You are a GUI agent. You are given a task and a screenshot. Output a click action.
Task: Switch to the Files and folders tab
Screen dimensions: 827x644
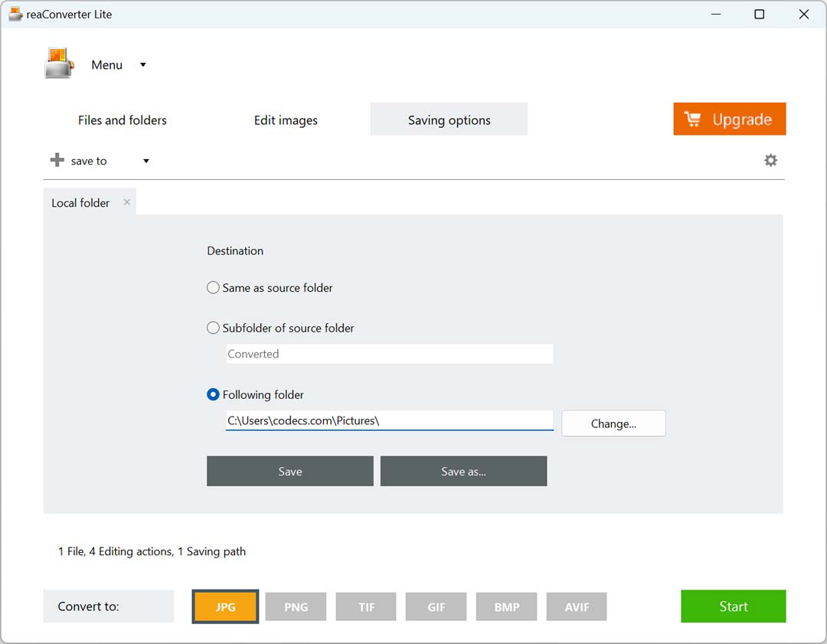(x=123, y=120)
